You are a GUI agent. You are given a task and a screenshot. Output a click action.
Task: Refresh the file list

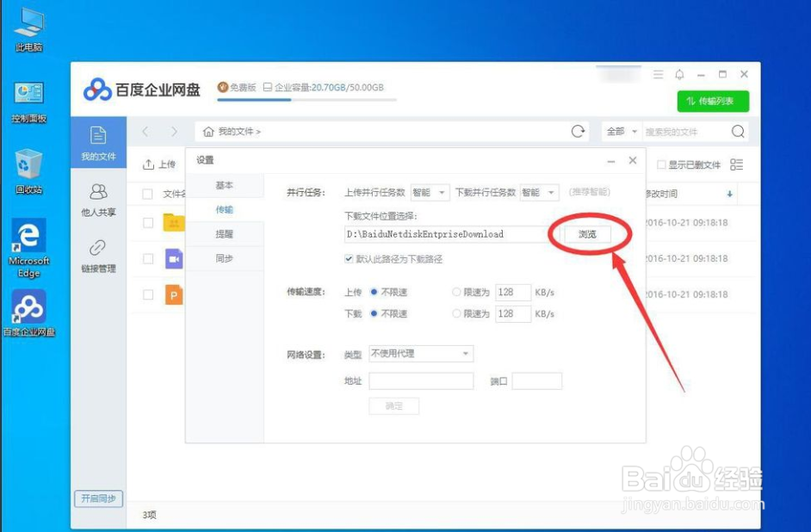point(576,131)
